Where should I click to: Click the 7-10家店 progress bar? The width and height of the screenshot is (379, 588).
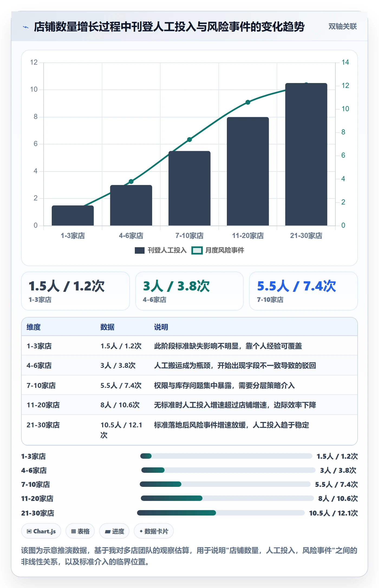pyautogui.click(x=225, y=484)
